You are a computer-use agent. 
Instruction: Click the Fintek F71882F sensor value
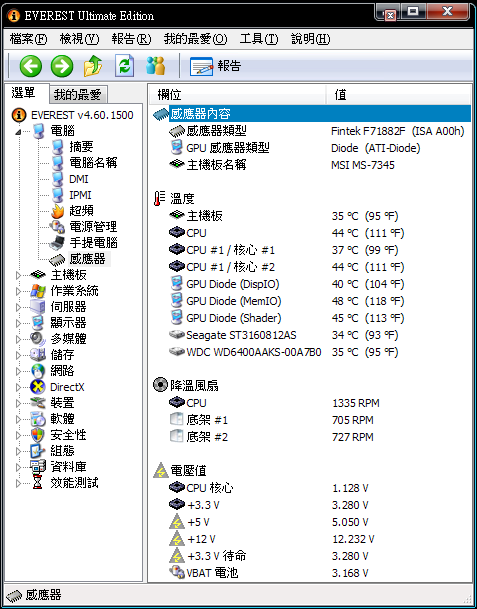(x=397, y=131)
